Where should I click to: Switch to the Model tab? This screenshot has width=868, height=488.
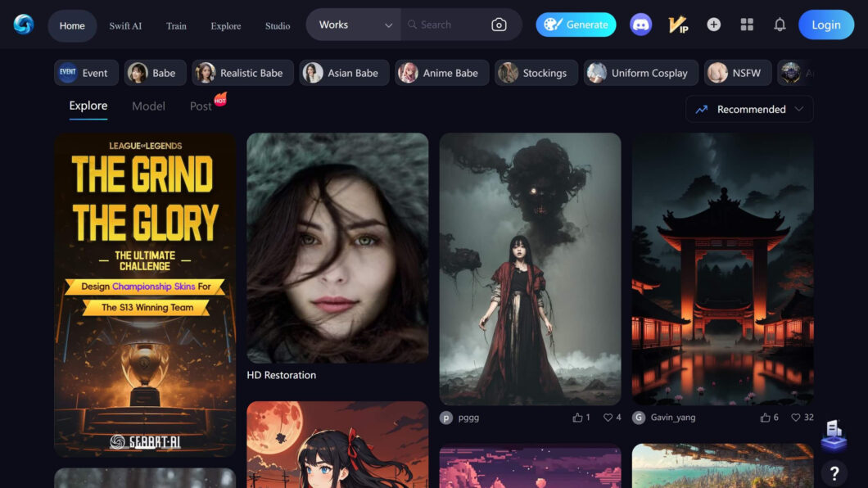[x=148, y=106]
